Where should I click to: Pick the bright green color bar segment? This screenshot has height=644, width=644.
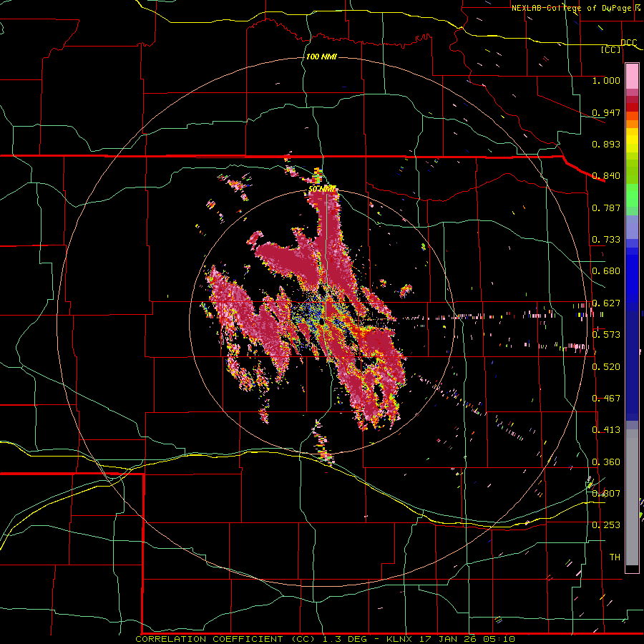pyautogui.click(x=632, y=195)
